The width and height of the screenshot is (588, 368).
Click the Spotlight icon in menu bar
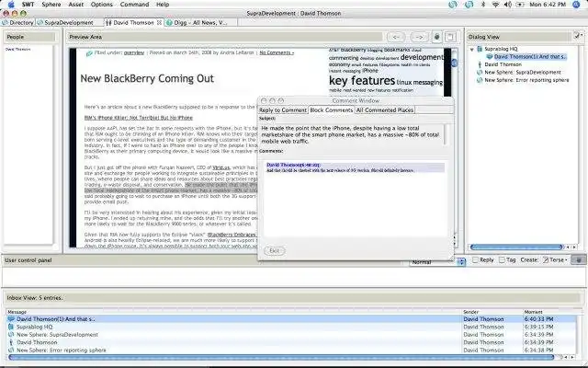[577, 5]
